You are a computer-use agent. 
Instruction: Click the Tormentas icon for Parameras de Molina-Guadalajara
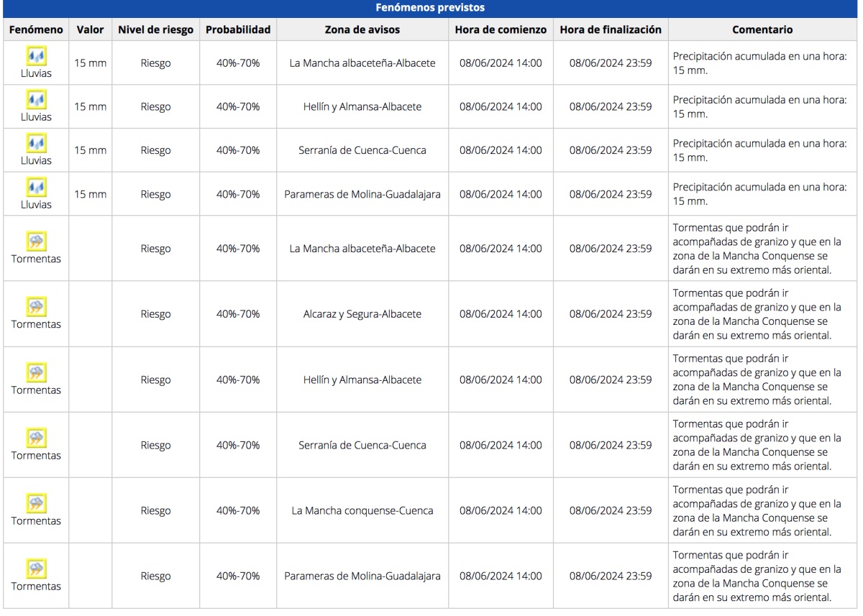point(36,569)
